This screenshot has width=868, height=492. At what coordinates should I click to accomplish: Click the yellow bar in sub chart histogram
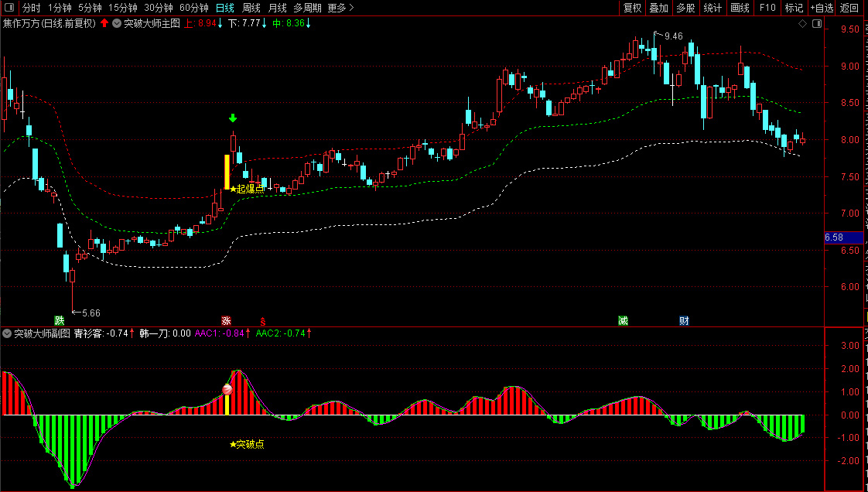tap(227, 405)
